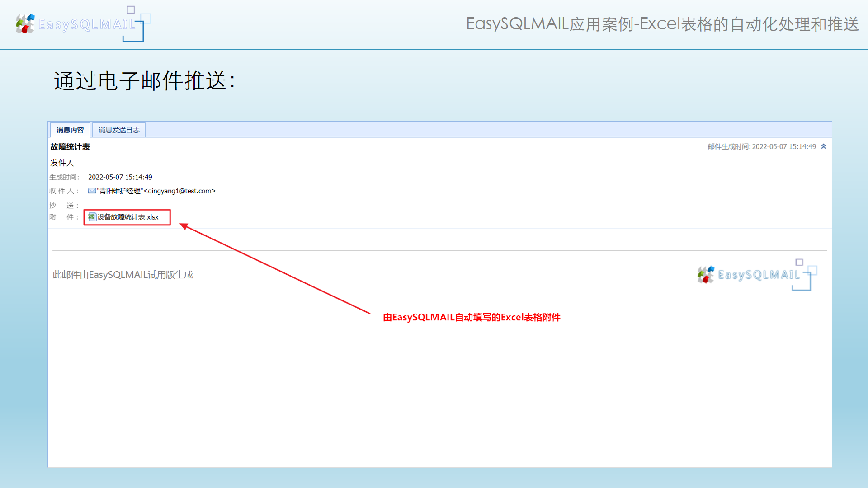This screenshot has width=868, height=488.
Task: Click the 抄送 label
Action: coord(64,206)
